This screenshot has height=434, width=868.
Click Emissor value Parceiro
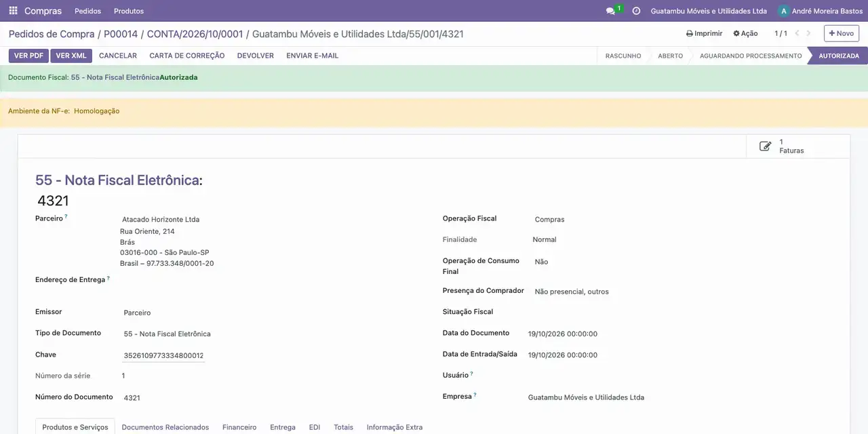[137, 313]
